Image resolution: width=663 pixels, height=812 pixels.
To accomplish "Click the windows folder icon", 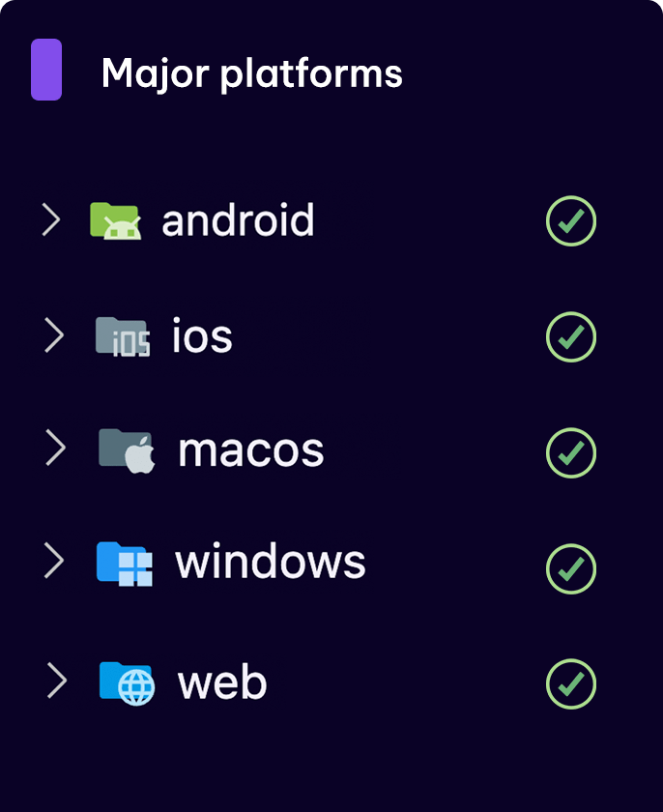I will pos(125,564).
